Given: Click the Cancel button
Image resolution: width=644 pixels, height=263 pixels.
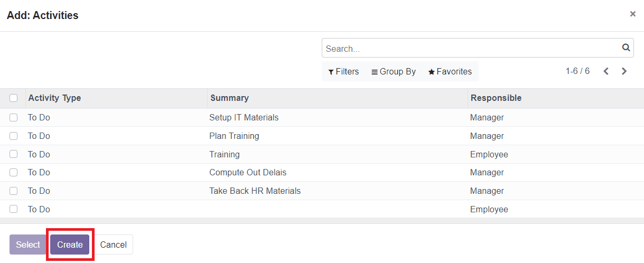Looking at the screenshot, I should (114, 245).
